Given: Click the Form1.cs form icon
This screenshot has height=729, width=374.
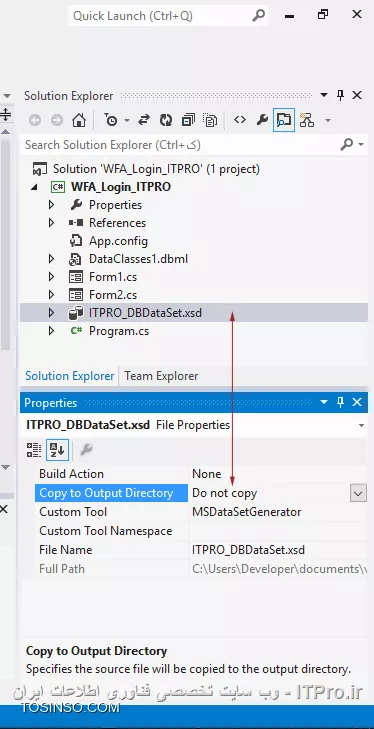Looking at the screenshot, I should point(75,277).
